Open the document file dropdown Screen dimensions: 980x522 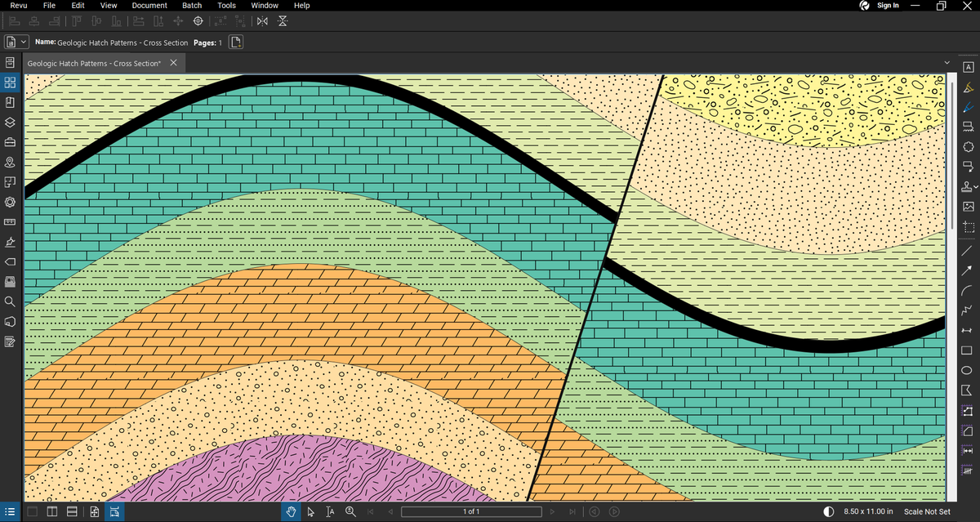[16, 42]
